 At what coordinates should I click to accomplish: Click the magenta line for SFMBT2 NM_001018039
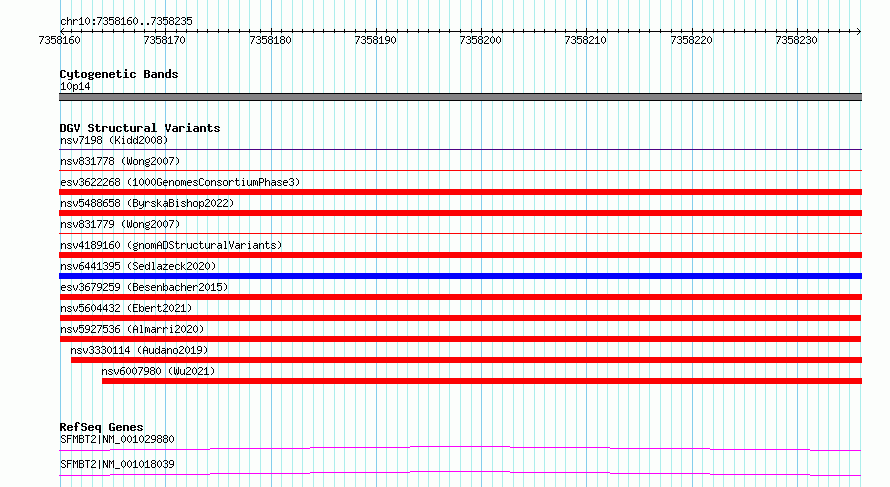click(x=460, y=473)
